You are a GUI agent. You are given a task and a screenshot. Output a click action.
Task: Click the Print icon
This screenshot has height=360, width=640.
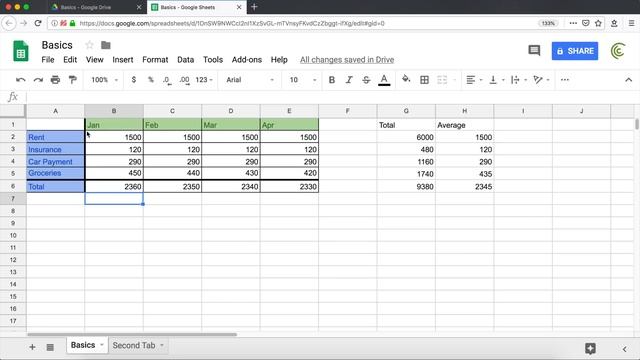tap(55, 80)
